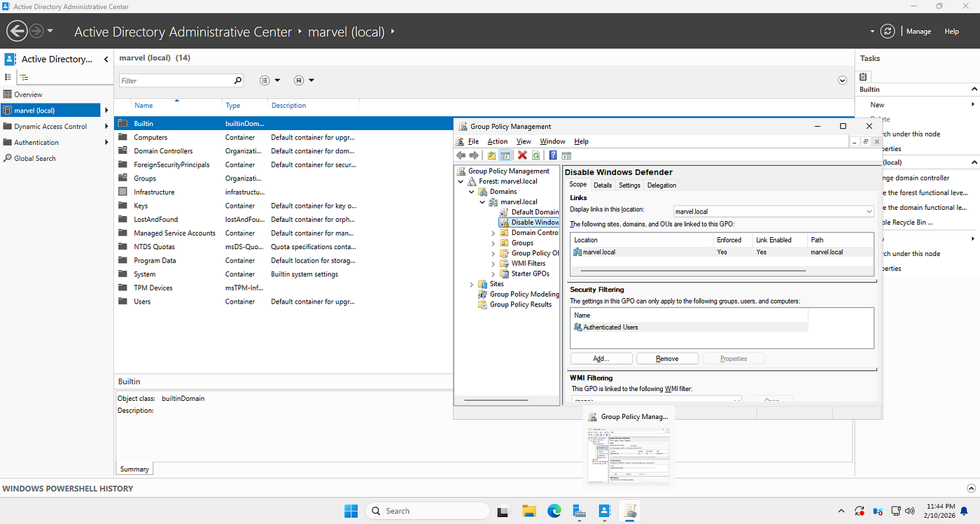Screen dimensions: 980x524
Task: Click Active Directory Administrative Center taskbar icon
Action: [604, 511]
